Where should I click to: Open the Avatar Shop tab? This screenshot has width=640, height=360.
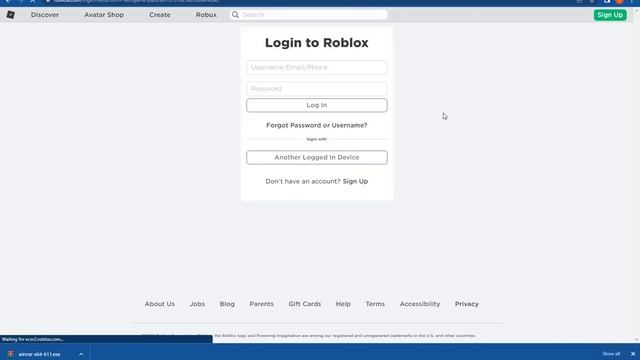(104, 15)
